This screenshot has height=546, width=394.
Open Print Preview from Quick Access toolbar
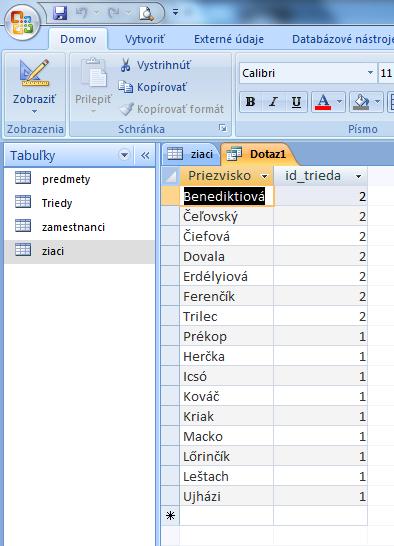[146, 13]
